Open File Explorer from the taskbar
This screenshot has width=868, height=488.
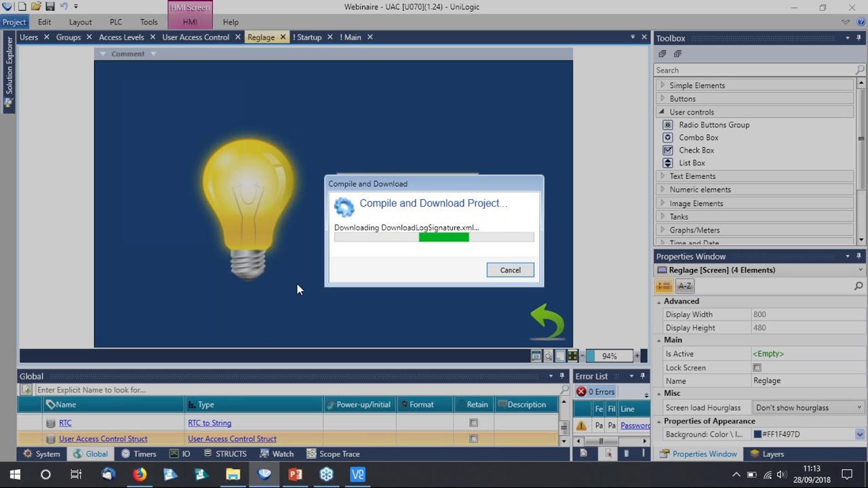click(x=233, y=474)
